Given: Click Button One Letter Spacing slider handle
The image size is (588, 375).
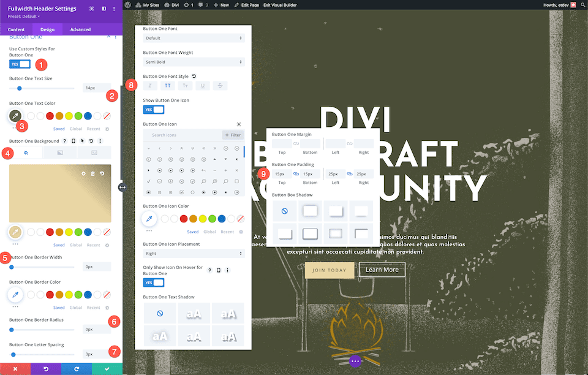Looking at the screenshot, I should pyautogui.click(x=13, y=354).
